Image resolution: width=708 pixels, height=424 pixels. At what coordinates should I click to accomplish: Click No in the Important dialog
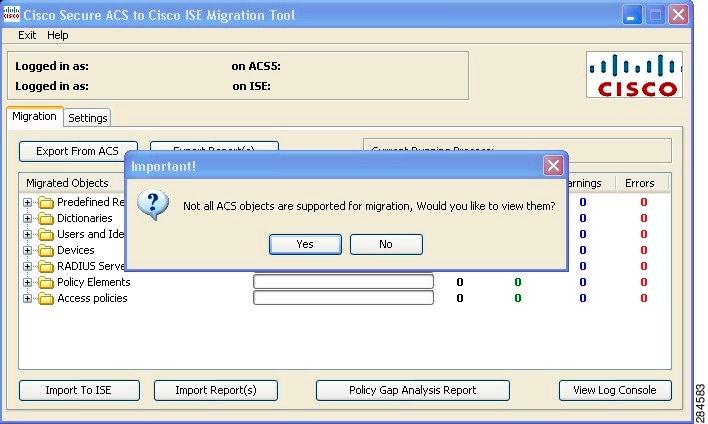click(x=386, y=244)
